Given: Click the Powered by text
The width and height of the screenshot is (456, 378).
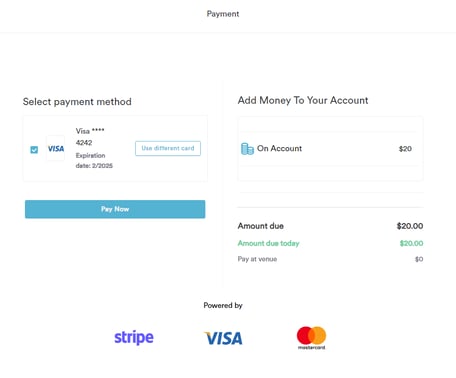Looking at the screenshot, I should click(x=223, y=305).
